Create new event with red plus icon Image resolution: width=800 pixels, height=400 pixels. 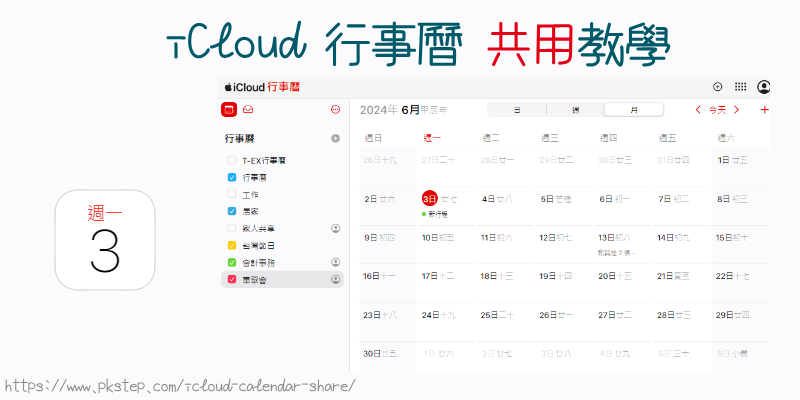(x=764, y=110)
